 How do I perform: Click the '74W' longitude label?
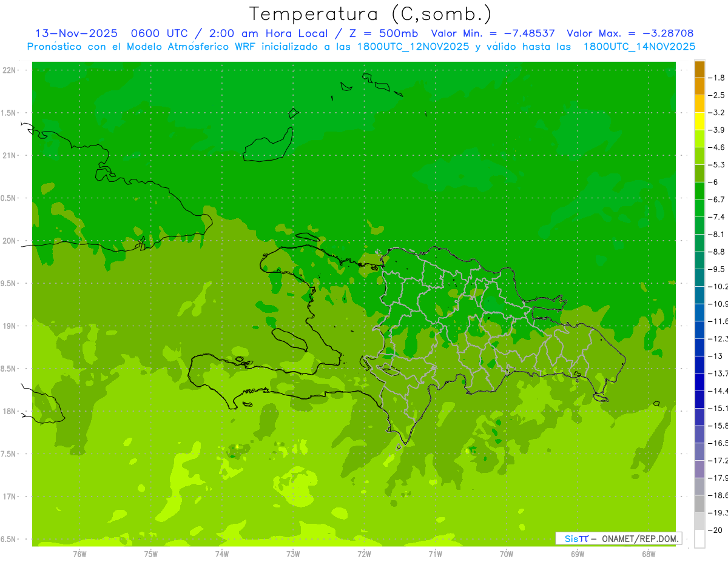[x=222, y=554]
